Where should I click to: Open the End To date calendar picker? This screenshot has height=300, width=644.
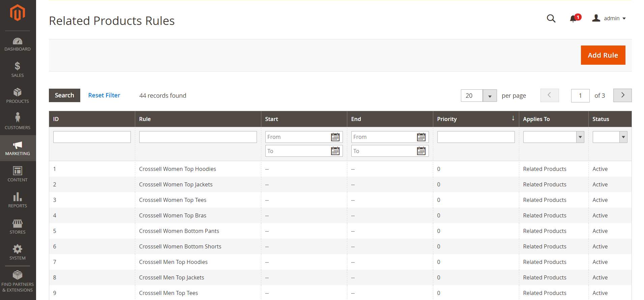click(x=421, y=151)
